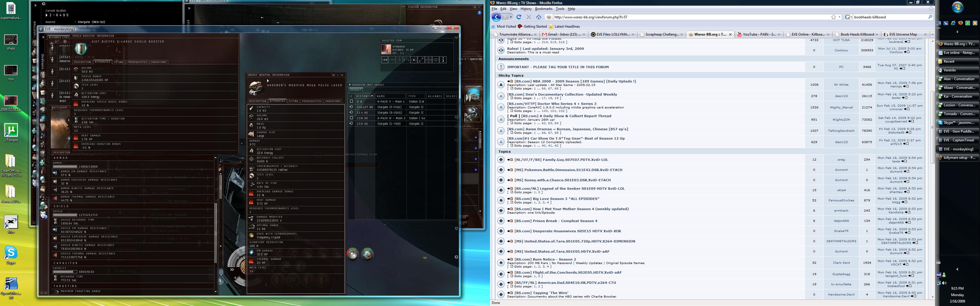Open Show Info icon for Spinnukur
The image size is (980, 306).
(443, 60)
